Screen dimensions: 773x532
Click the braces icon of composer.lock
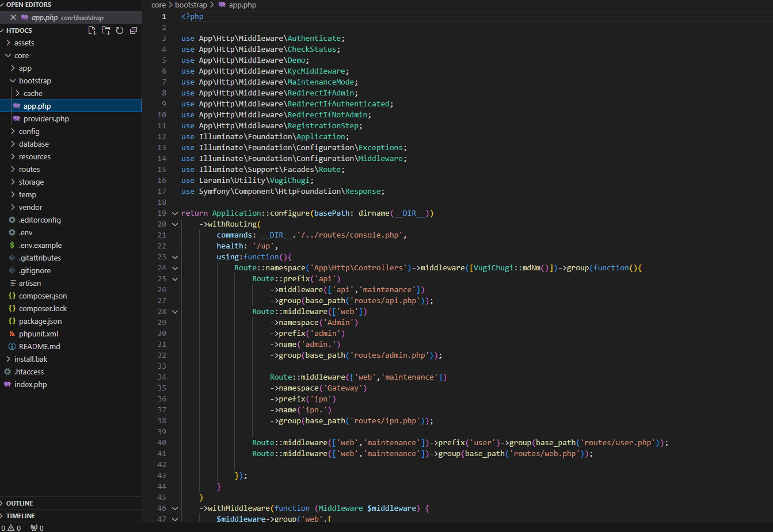pos(12,308)
